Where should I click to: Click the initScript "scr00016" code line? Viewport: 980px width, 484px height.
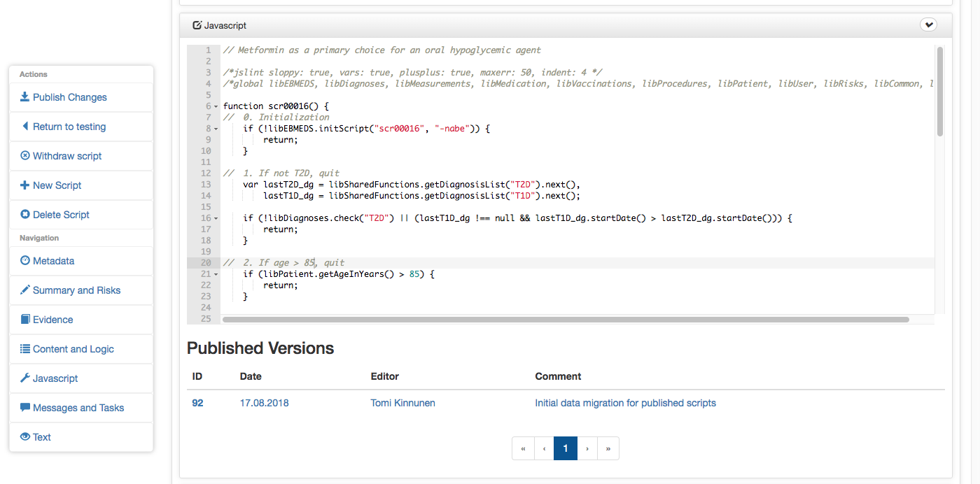(x=367, y=129)
